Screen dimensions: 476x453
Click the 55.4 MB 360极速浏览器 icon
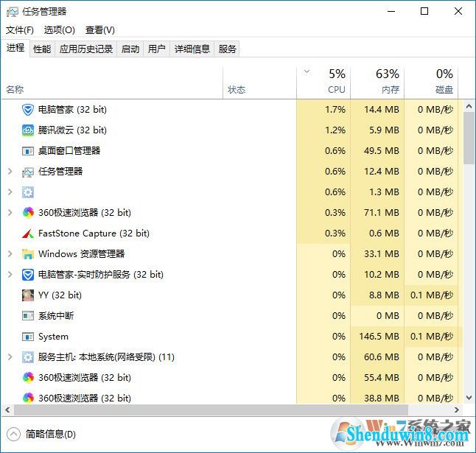coord(28,378)
